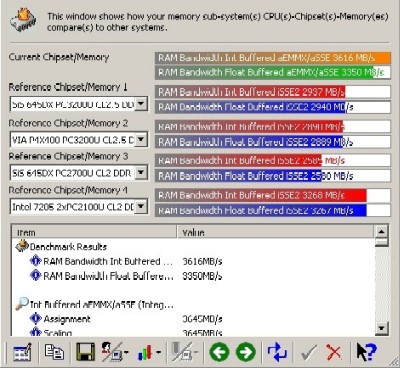
Task: Open the bar chart toolbar icon
Action: [x=146, y=353]
